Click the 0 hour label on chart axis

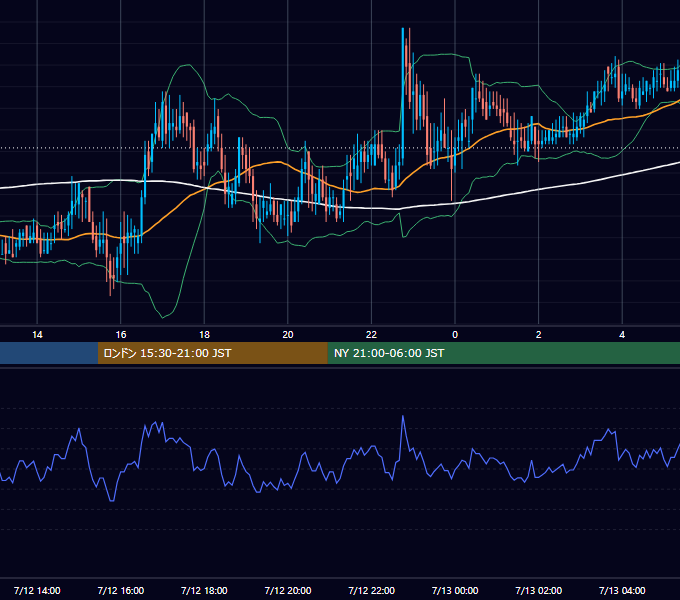tap(455, 335)
